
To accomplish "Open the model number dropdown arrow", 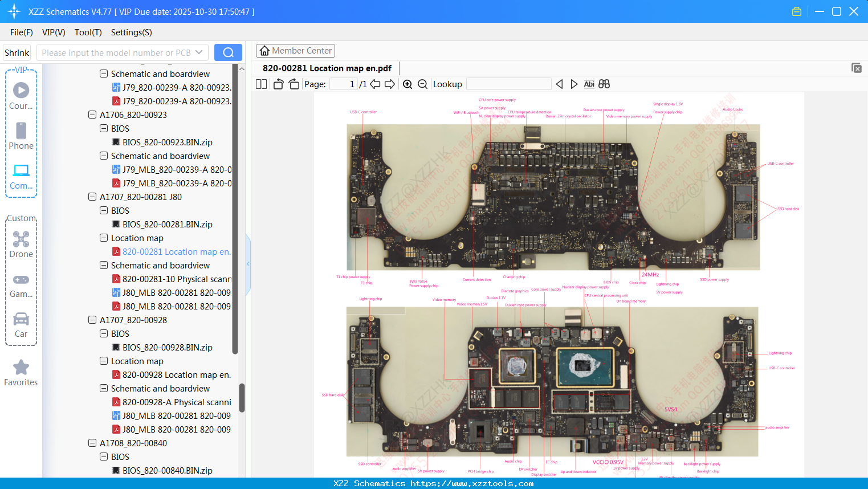I will coord(199,52).
